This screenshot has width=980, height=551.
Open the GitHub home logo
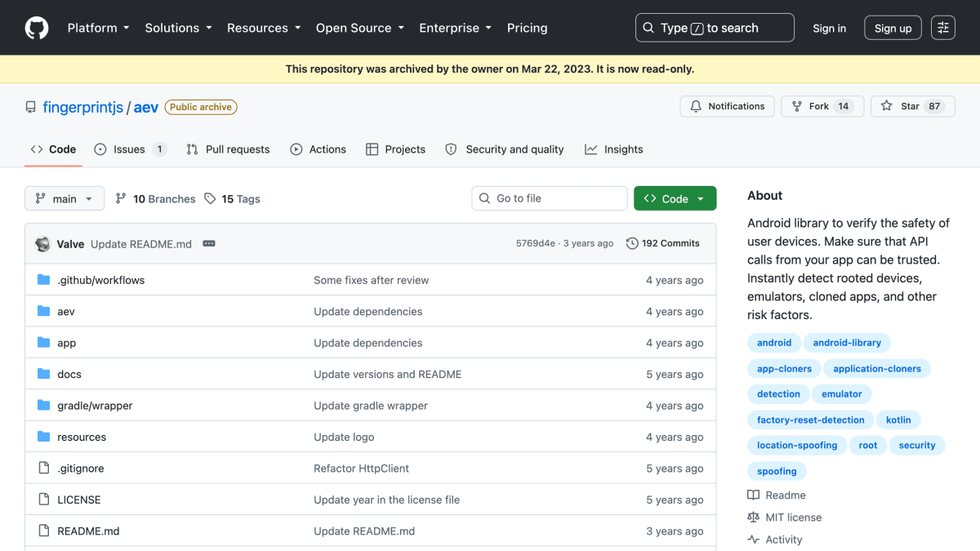[x=37, y=28]
